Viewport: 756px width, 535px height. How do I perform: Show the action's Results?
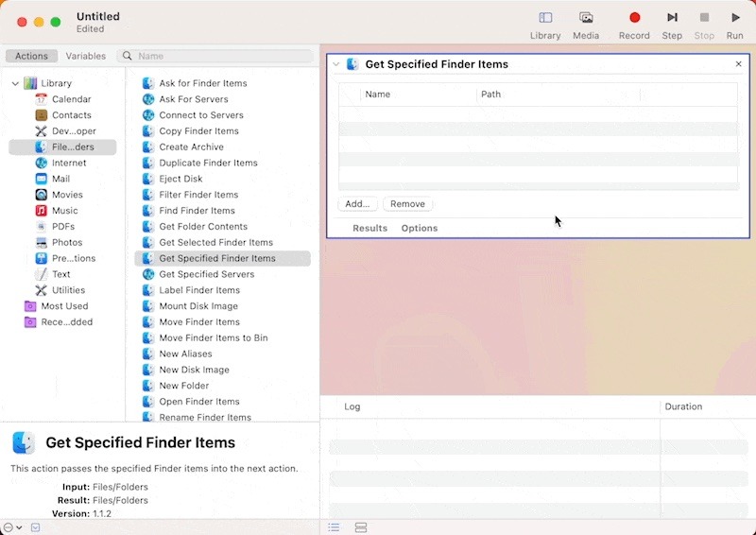click(369, 228)
